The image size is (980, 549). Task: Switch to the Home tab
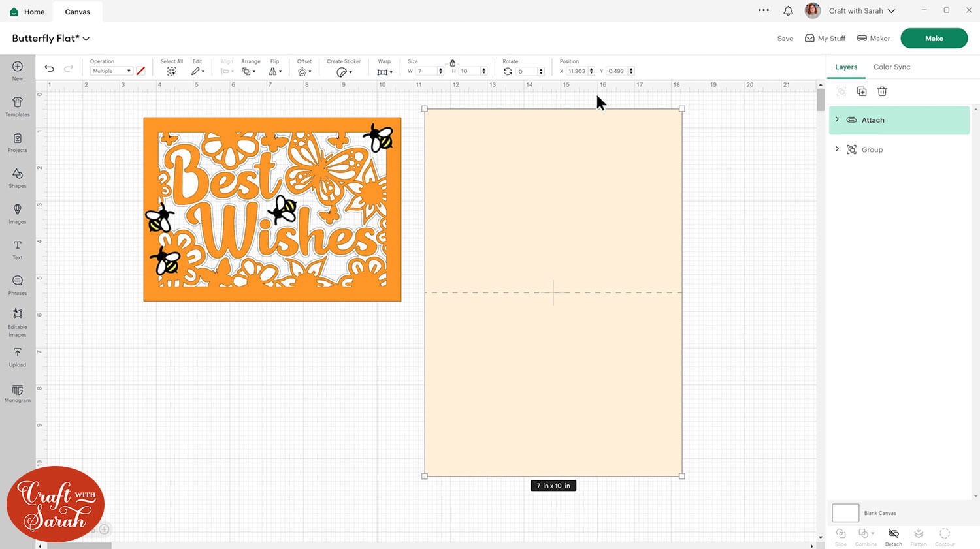27,12
